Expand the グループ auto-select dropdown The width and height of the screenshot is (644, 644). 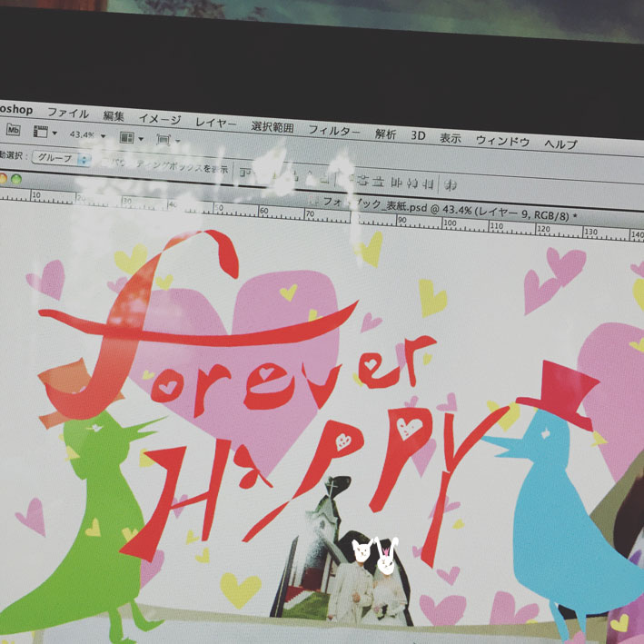coord(61,158)
